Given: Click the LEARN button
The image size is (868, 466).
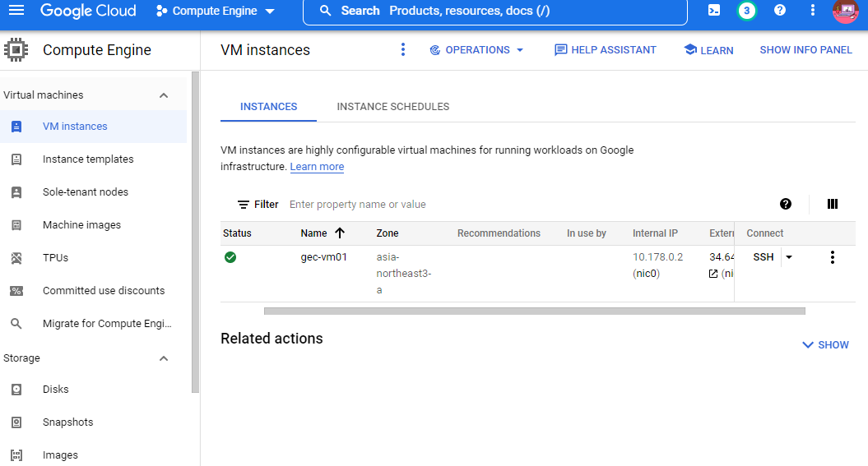Looking at the screenshot, I should pos(708,50).
